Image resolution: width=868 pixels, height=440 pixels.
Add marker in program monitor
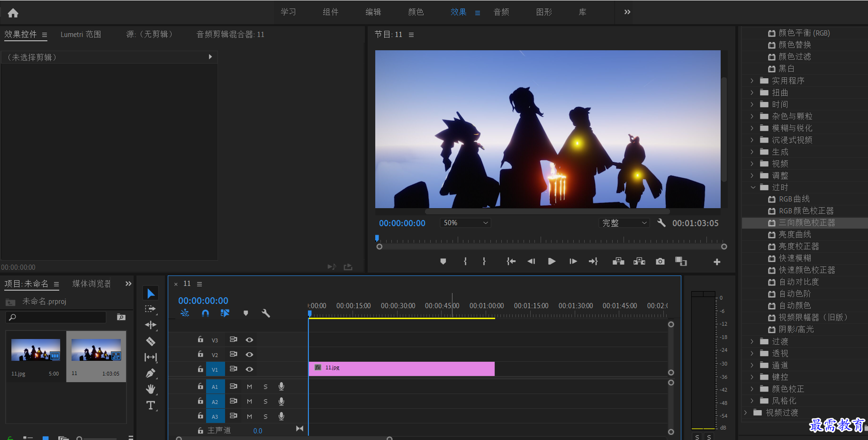pyautogui.click(x=443, y=261)
